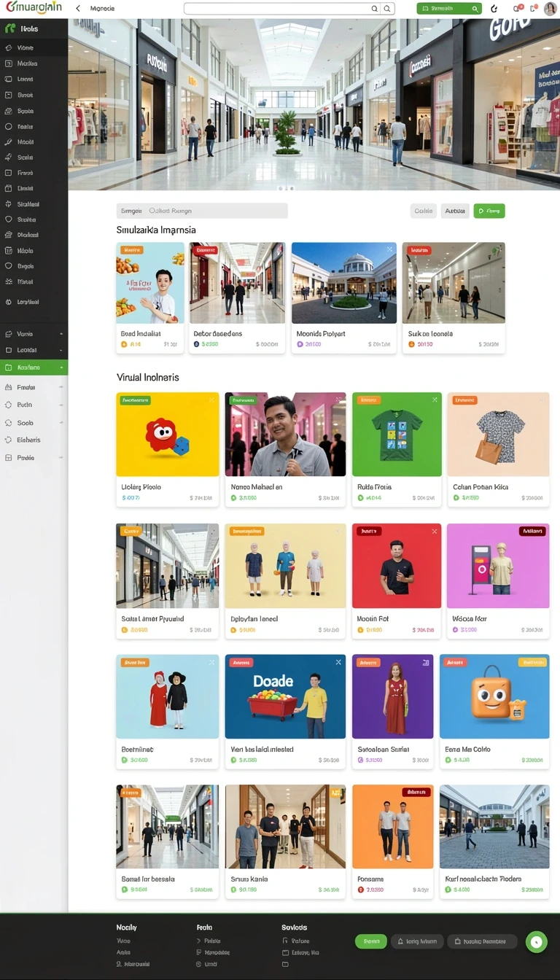The image size is (560, 980).
Task: Click the icon beside the Pudin sidebar item
Action: tap(9, 405)
